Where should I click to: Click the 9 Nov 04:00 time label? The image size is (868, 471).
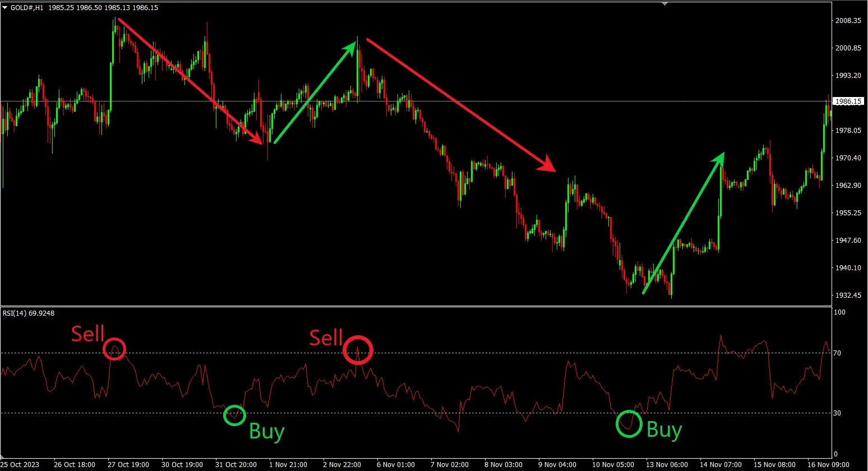(x=557, y=465)
